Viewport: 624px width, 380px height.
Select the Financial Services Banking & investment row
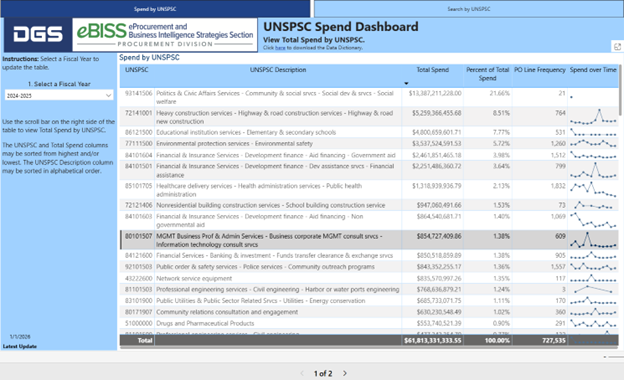(274, 255)
